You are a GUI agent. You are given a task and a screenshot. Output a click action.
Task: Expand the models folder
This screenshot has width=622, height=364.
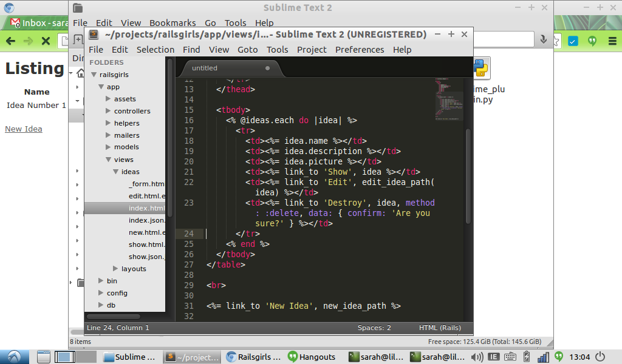click(108, 147)
